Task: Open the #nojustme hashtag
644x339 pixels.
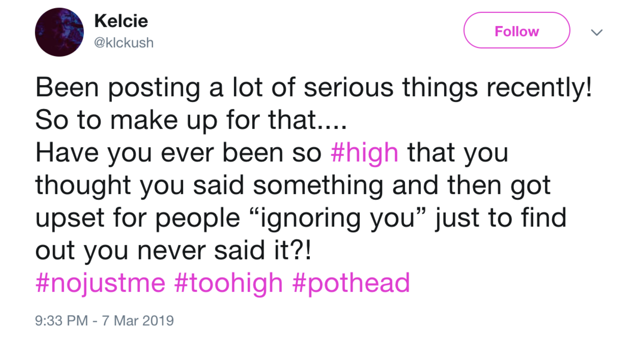Action: click(100, 283)
